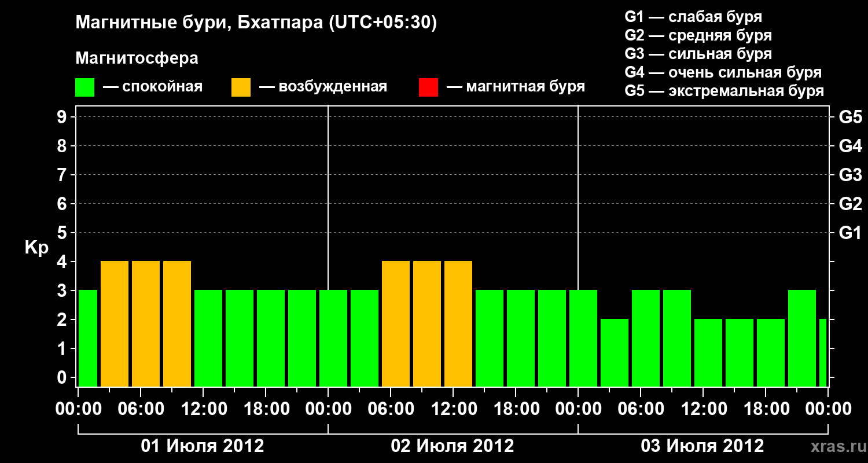Click the '03 Июля 2012' date label

(x=703, y=446)
